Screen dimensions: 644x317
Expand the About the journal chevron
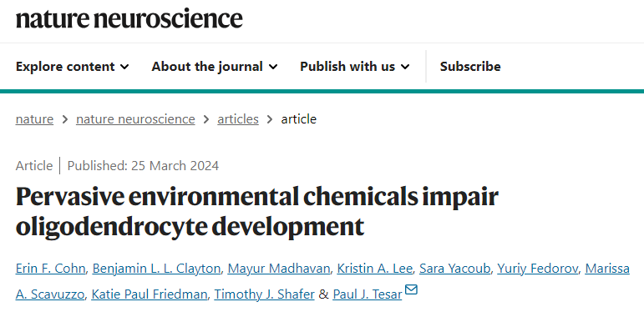pyautogui.click(x=273, y=67)
